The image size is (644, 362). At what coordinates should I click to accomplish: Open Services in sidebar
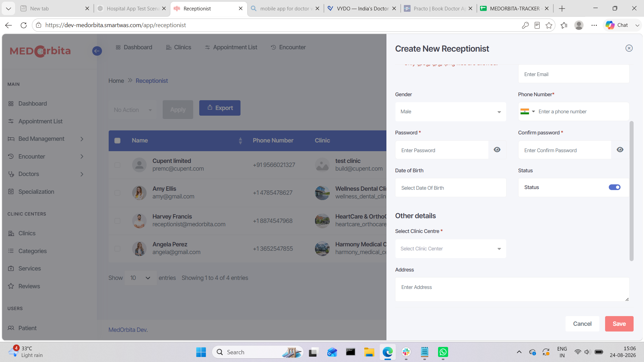[x=30, y=268]
